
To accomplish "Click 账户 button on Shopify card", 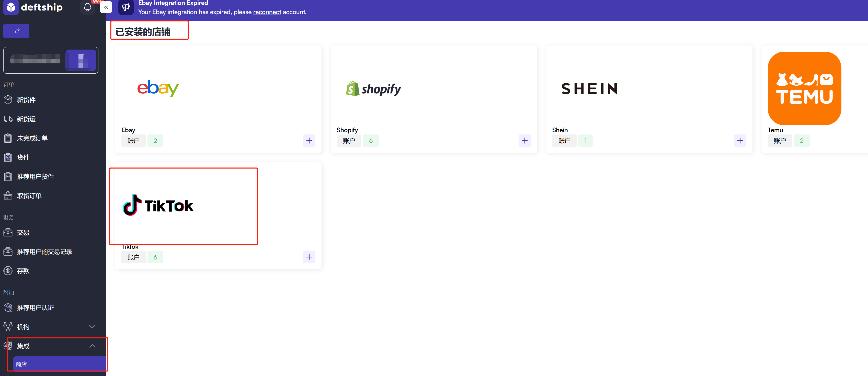I will coord(349,141).
